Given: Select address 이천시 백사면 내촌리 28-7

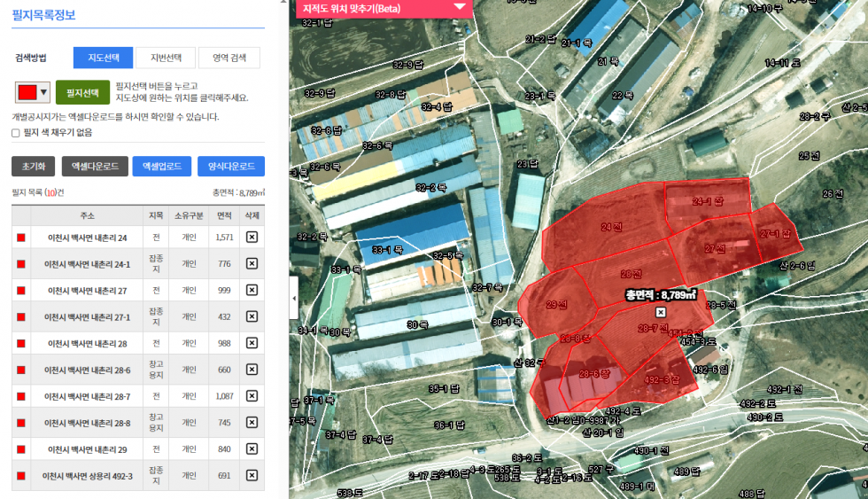Looking at the screenshot, I should point(88,396).
